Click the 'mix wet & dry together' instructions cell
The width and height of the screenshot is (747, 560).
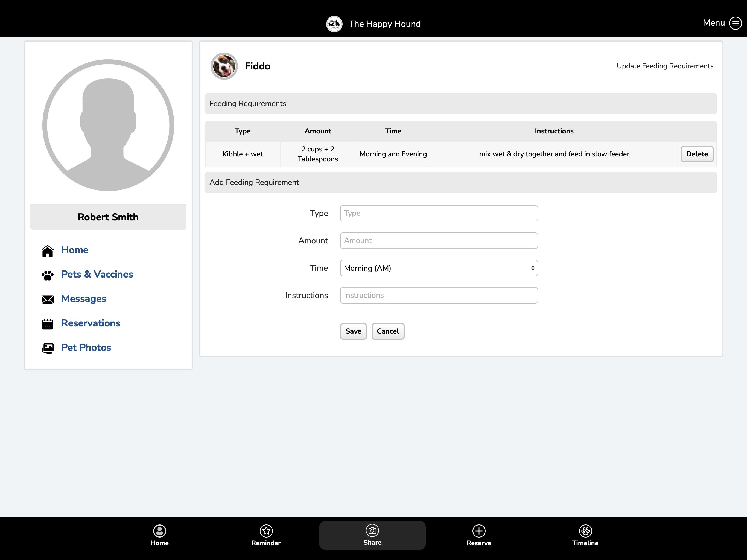554,154
